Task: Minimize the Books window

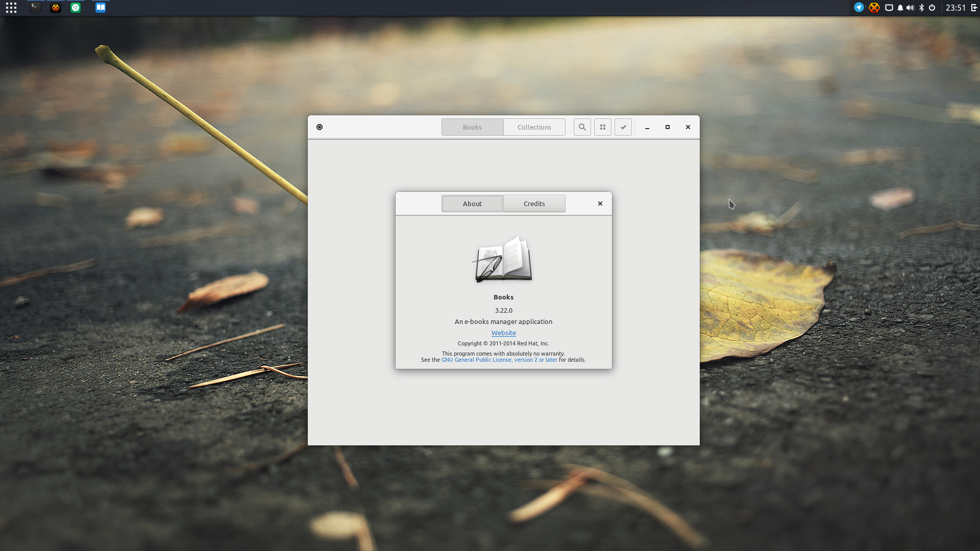Action: (647, 127)
